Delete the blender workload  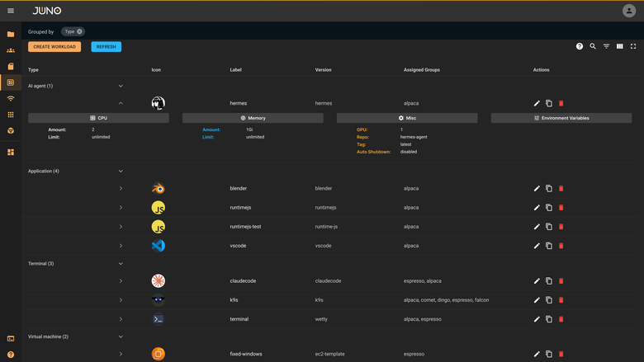(x=561, y=189)
